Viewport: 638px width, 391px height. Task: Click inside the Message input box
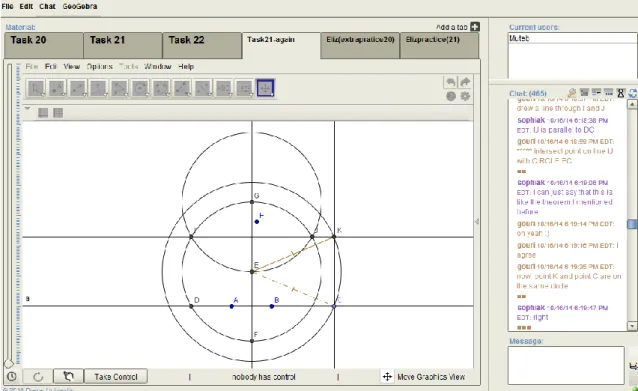(566, 365)
